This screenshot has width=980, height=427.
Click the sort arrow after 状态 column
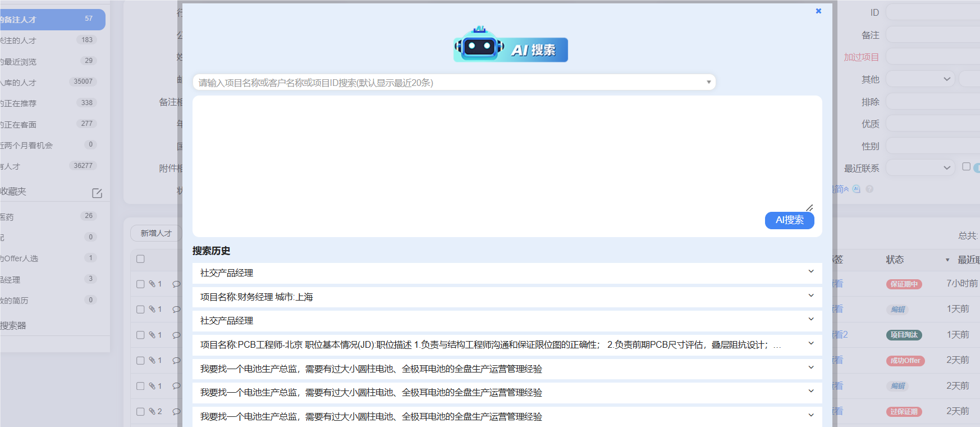(947, 260)
